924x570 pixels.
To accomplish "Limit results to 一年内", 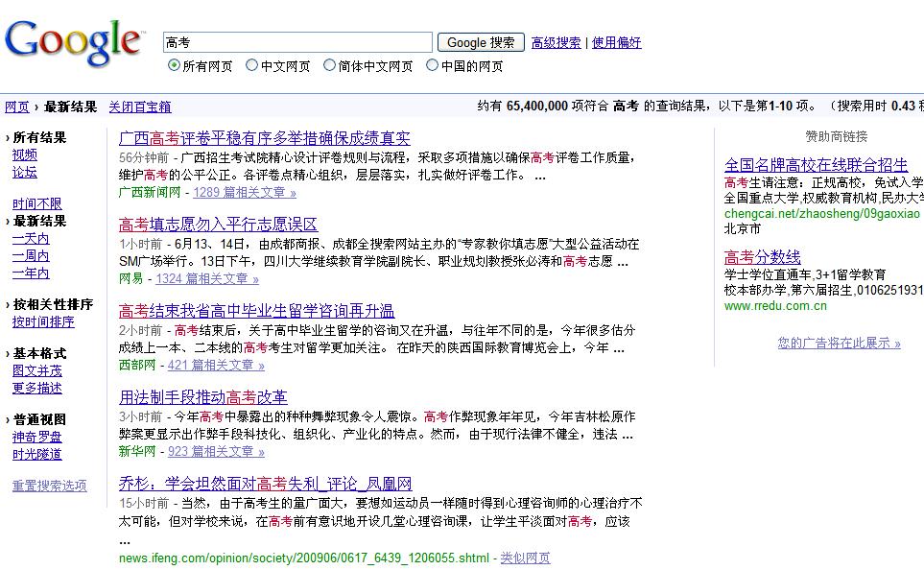I will click(x=31, y=273).
